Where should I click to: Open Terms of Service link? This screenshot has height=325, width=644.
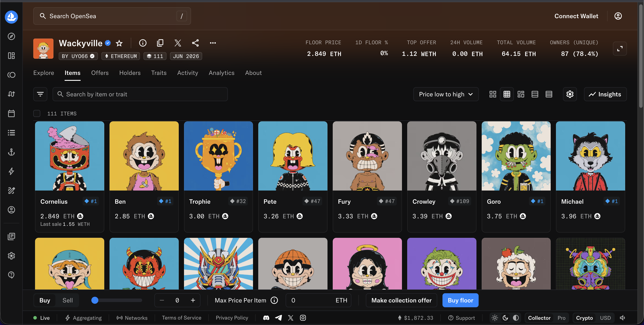click(182, 318)
